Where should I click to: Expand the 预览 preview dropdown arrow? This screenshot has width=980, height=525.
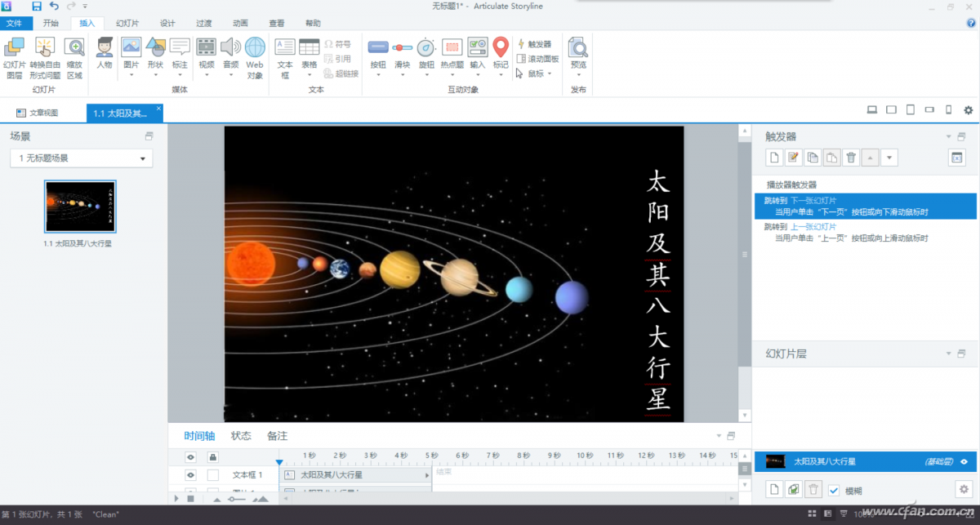[578, 75]
